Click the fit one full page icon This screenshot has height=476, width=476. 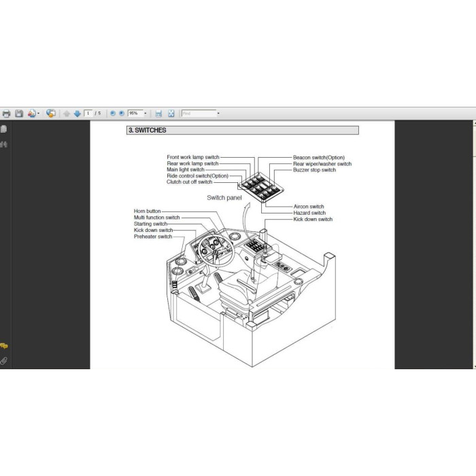171,114
